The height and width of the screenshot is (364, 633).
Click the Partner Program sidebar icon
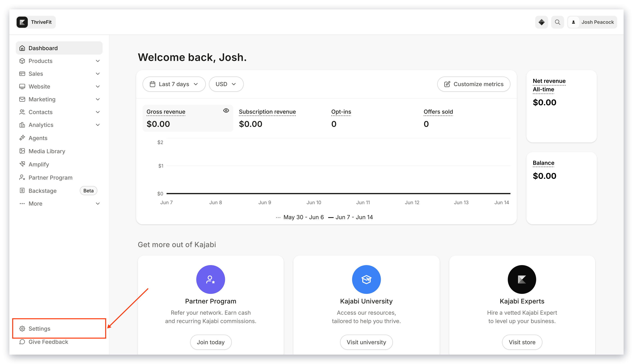click(x=22, y=177)
